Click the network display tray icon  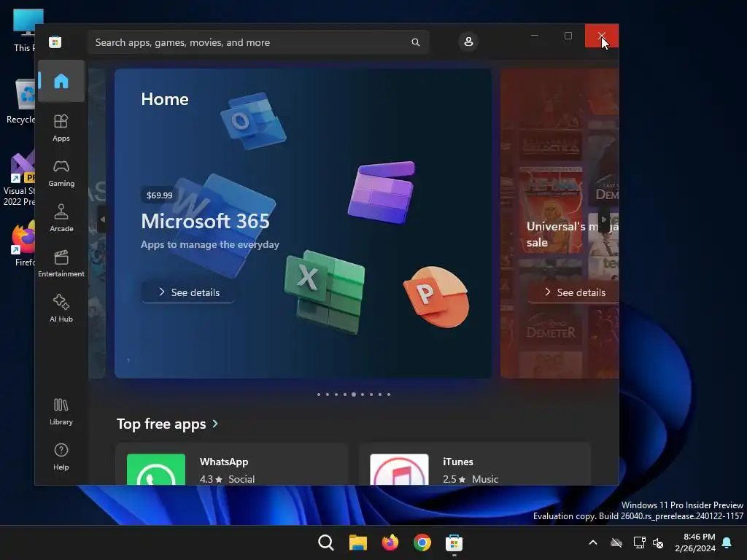[x=639, y=542]
